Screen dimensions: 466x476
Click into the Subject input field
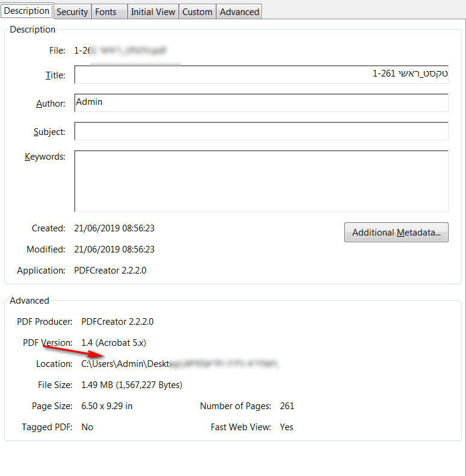(261, 131)
